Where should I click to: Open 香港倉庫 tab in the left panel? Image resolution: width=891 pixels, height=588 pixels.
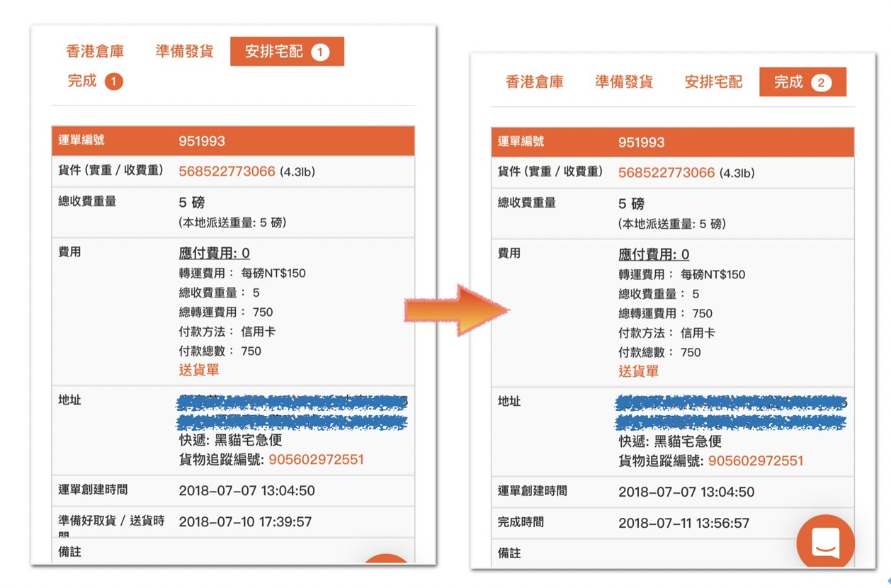(95, 51)
